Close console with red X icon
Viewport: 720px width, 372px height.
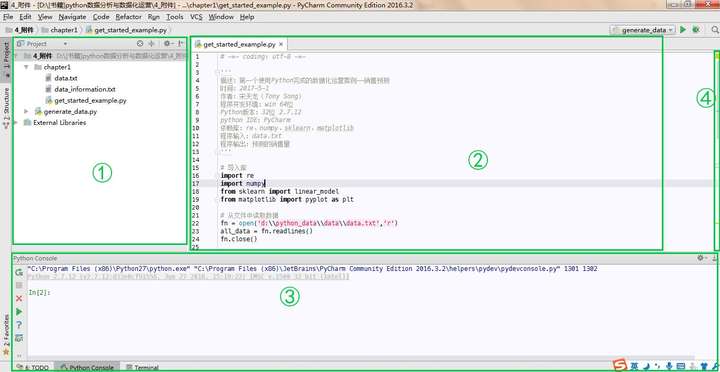19,299
